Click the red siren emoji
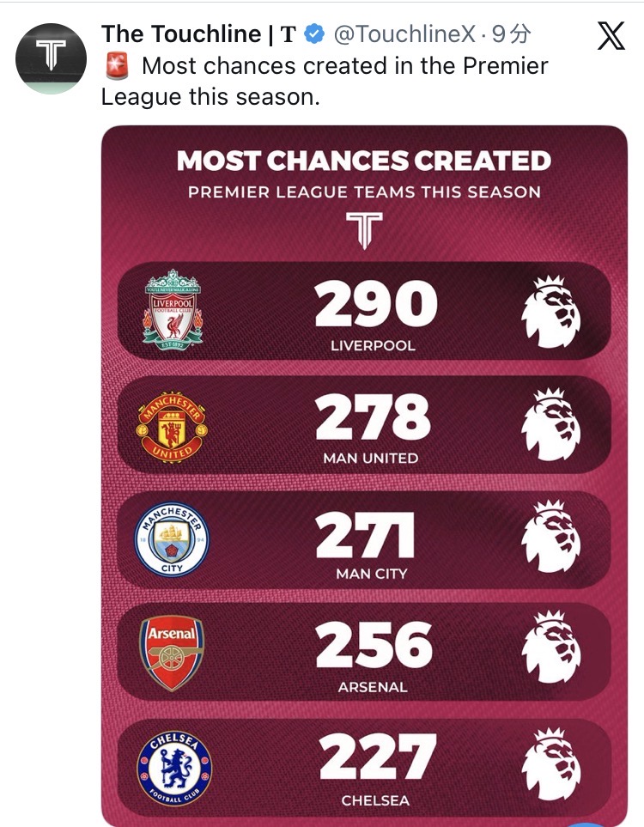Viewport: 644px width, 827px height. [116, 65]
